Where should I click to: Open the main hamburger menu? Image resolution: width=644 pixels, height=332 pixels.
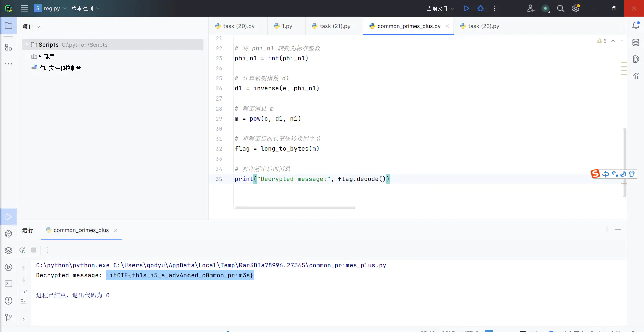tap(24, 8)
